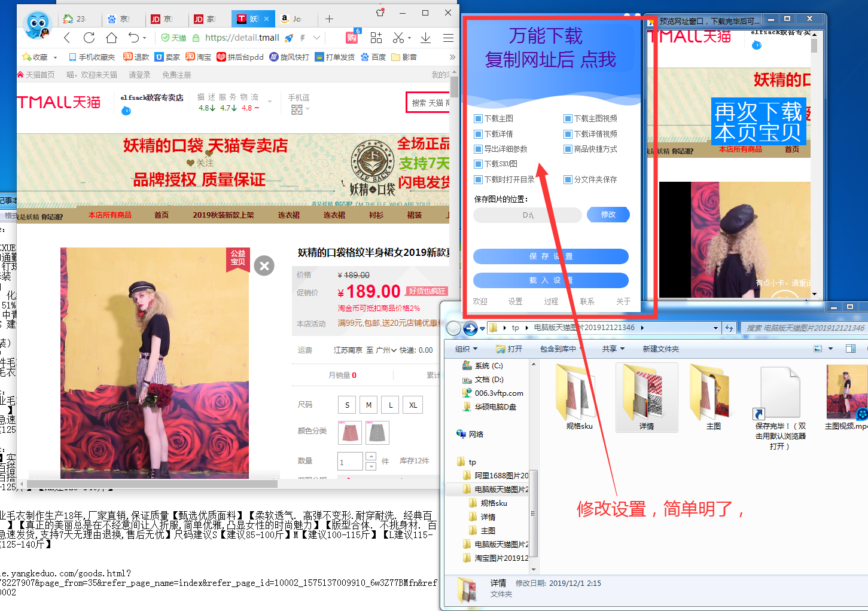Open the red shopping assistant icon with badge
Screen dimensions: 868x611
[x=352, y=36]
